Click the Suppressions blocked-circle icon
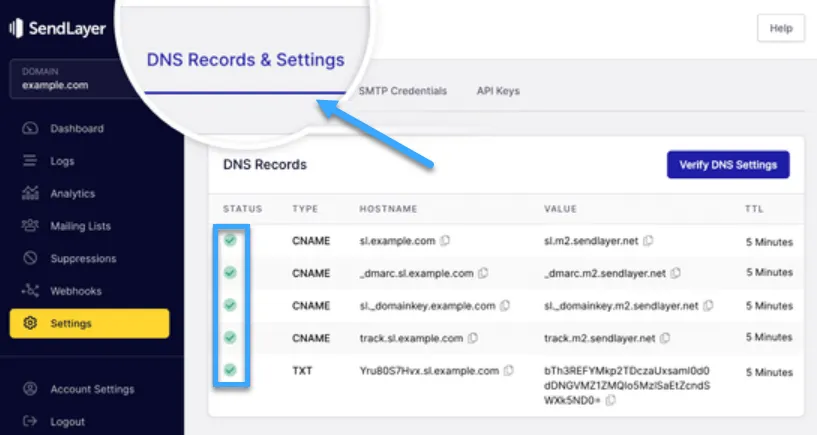 [30, 257]
